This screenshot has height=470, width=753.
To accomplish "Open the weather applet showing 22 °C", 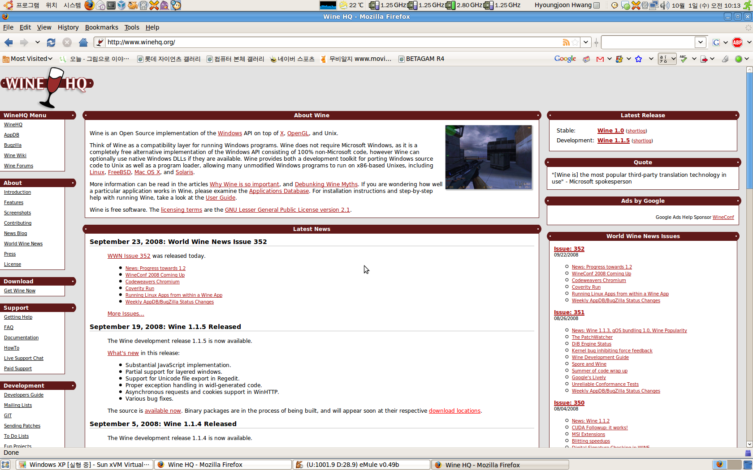I will (x=351, y=5).
